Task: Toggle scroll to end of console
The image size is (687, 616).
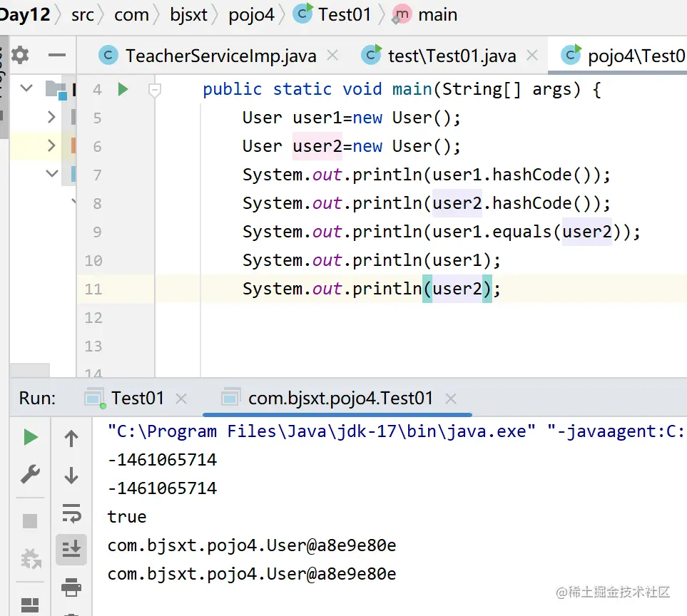Action: 71,549
